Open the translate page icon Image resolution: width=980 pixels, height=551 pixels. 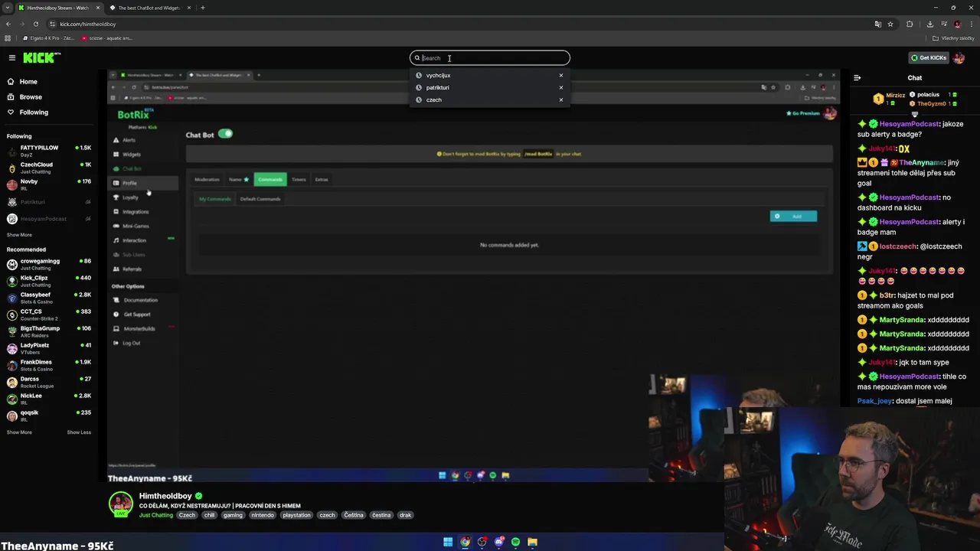pos(877,24)
